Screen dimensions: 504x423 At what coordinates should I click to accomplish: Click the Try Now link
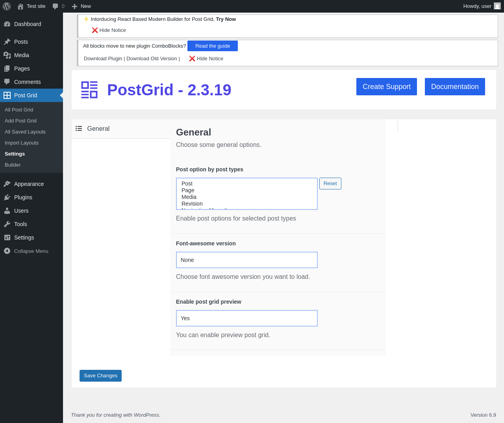[226, 19]
